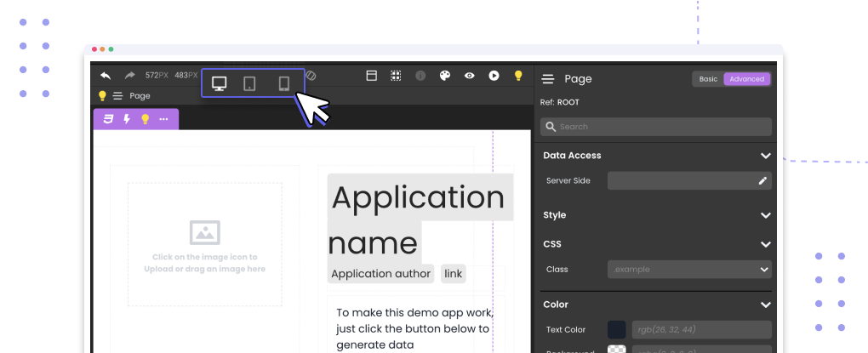Collapse the Data Access section
The height and width of the screenshot is (353, 868).
tap(765, 156)
